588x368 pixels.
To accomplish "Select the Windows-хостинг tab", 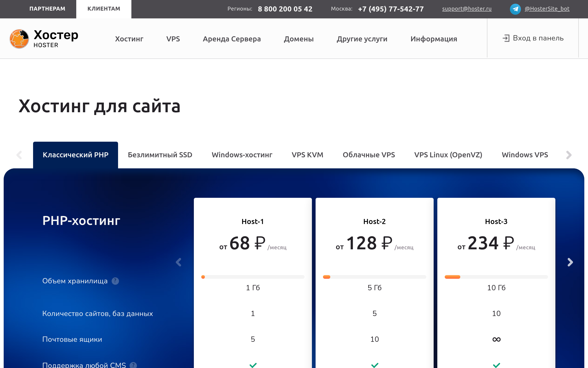I will click(x=242, y=155).
